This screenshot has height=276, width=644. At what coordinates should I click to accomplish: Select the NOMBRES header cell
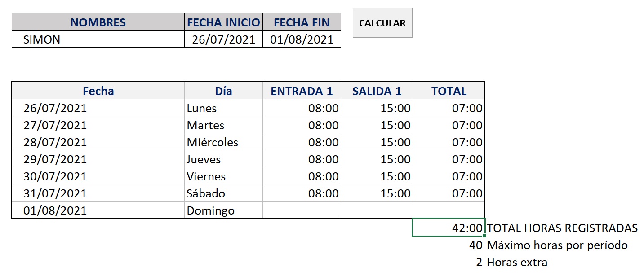pos(98,22)
